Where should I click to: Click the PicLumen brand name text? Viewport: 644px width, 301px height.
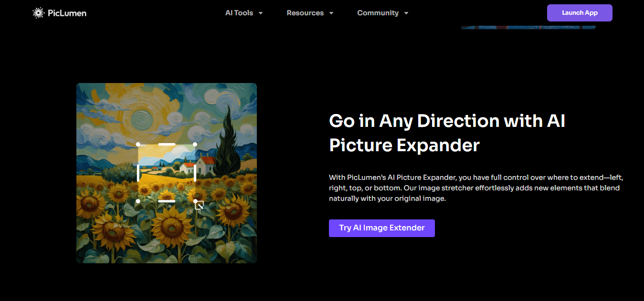coord(67,13)
